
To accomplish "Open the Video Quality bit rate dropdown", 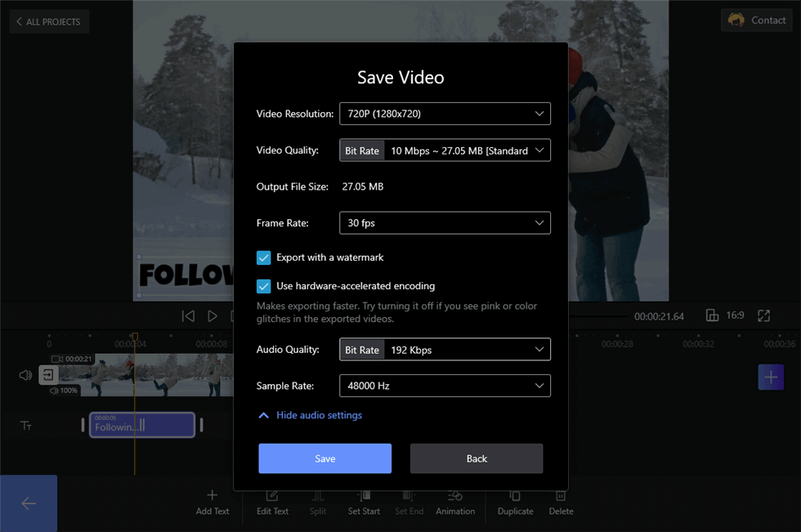I will [445, 150].
